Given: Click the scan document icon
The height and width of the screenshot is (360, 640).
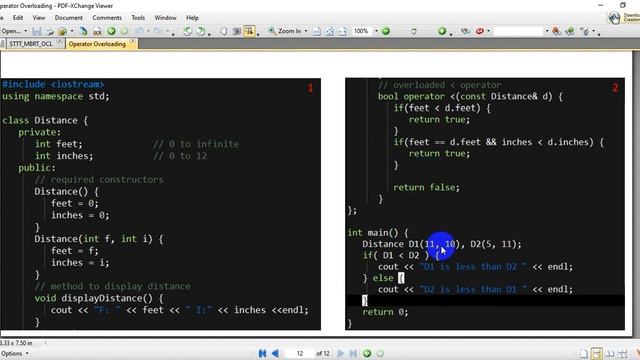Looking at the screenshot, I should [83, 31].
